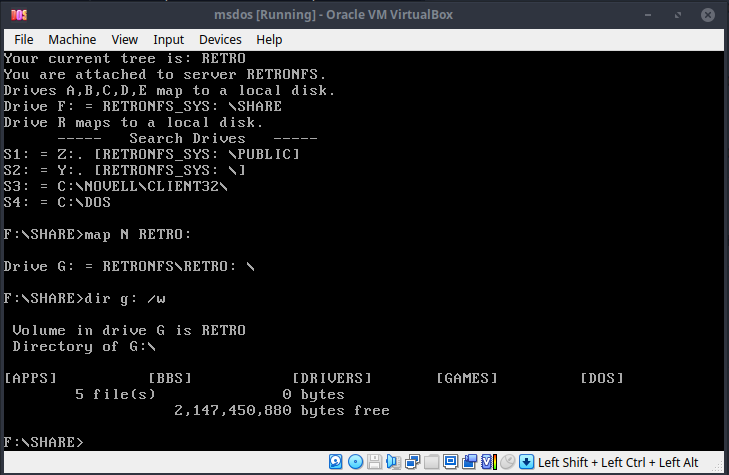This screenshot has width=729, height=475.
Task: Open the Input menu
Action: (x=168, y=40)
